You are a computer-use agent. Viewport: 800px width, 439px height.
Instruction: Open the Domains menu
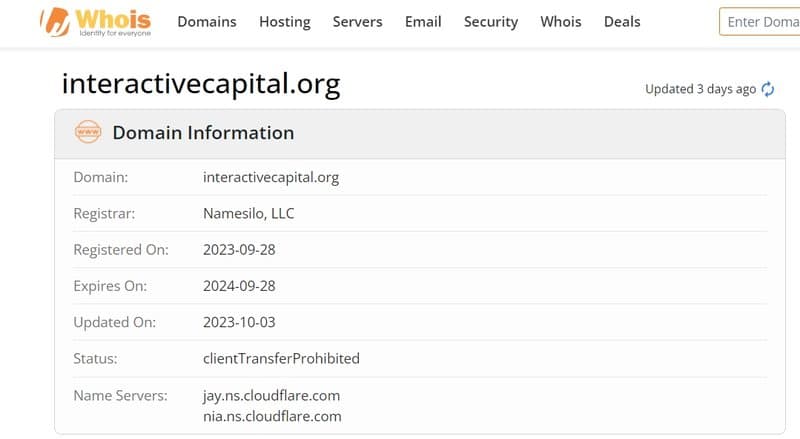(207, 22)
